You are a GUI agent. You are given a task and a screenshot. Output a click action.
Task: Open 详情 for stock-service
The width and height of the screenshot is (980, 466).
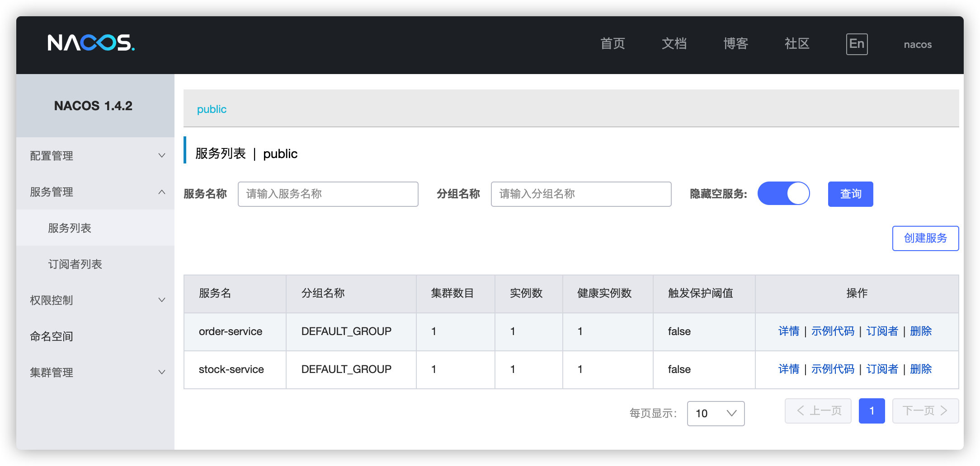click(x=788, y=369)
